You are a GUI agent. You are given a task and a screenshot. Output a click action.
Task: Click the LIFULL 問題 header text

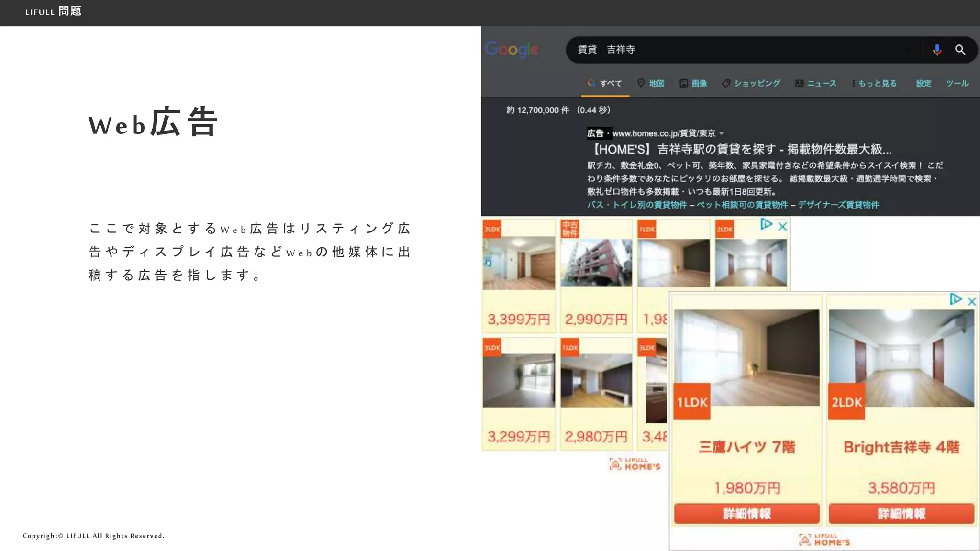53,11
